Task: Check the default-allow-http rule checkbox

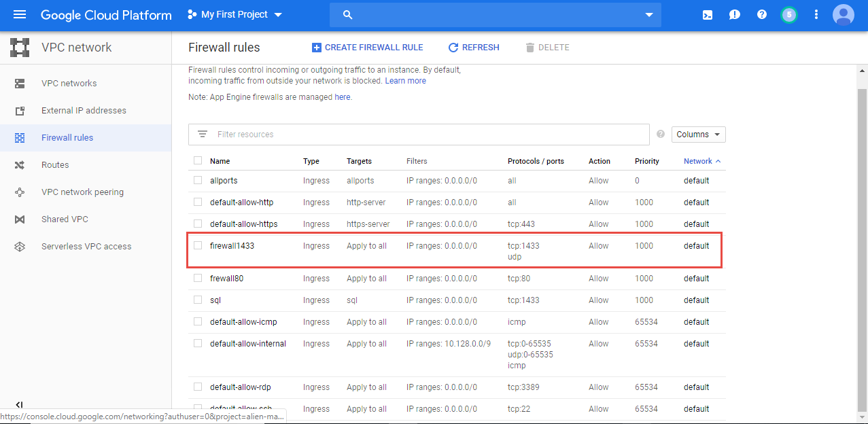Action: (197, 202)
